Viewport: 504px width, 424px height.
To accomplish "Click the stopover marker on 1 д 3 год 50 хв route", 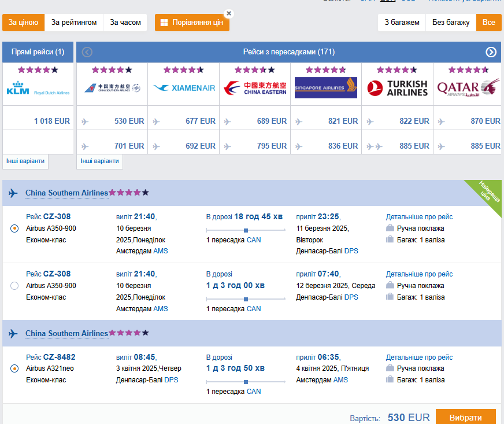I will click(x=246, y=382).
